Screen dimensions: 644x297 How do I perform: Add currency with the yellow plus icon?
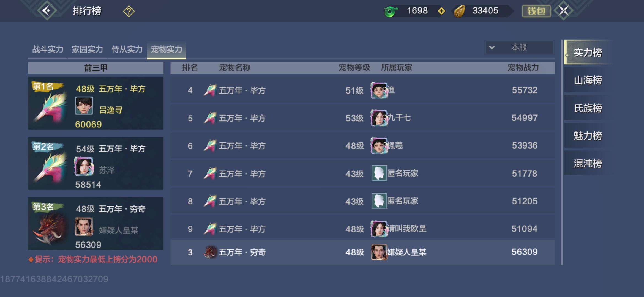pyautogui.click(x=441, y=11)
